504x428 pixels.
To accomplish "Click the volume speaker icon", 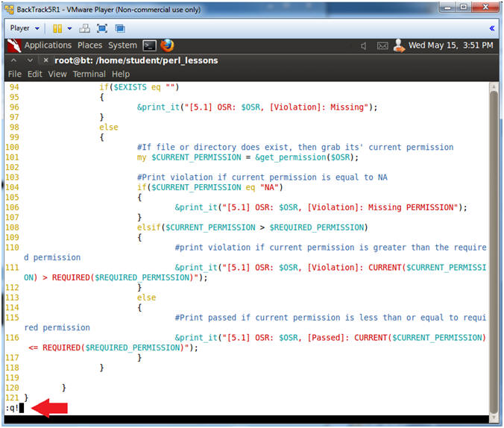I will 364,46.
